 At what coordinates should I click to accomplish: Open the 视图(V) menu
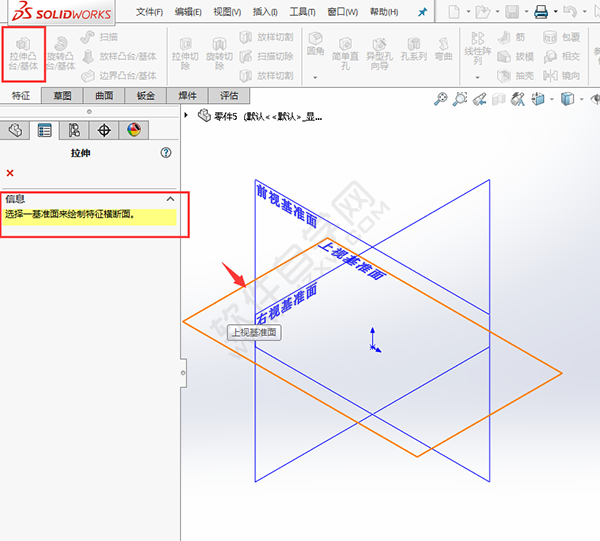click(x=227, y=12)
